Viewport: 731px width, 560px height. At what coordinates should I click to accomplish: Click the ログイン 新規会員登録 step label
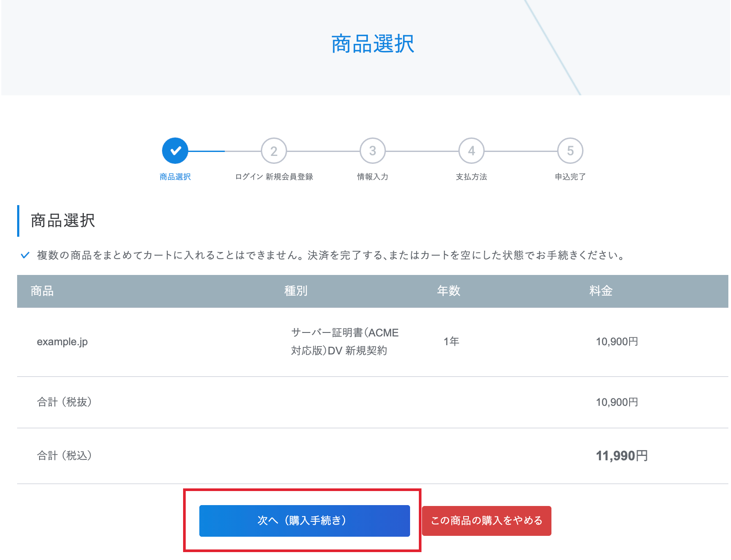click(274, 177)
